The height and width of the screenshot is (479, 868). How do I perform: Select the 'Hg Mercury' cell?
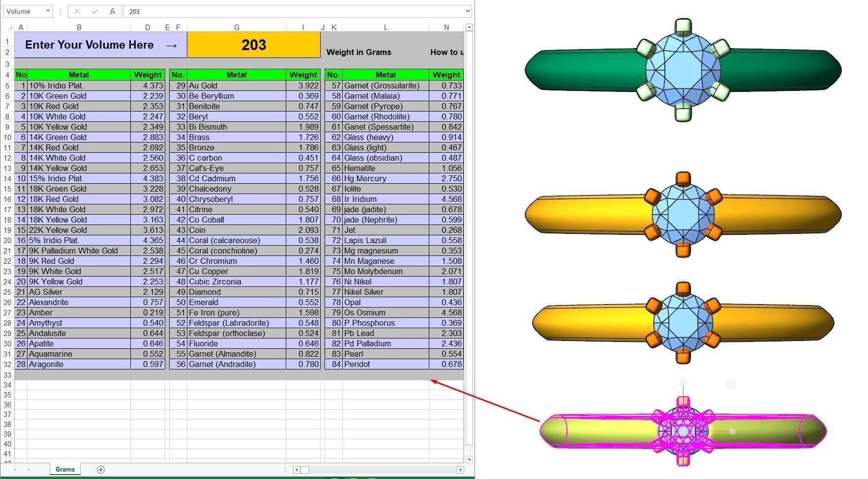pyautogui.click(x=386, y=178)
